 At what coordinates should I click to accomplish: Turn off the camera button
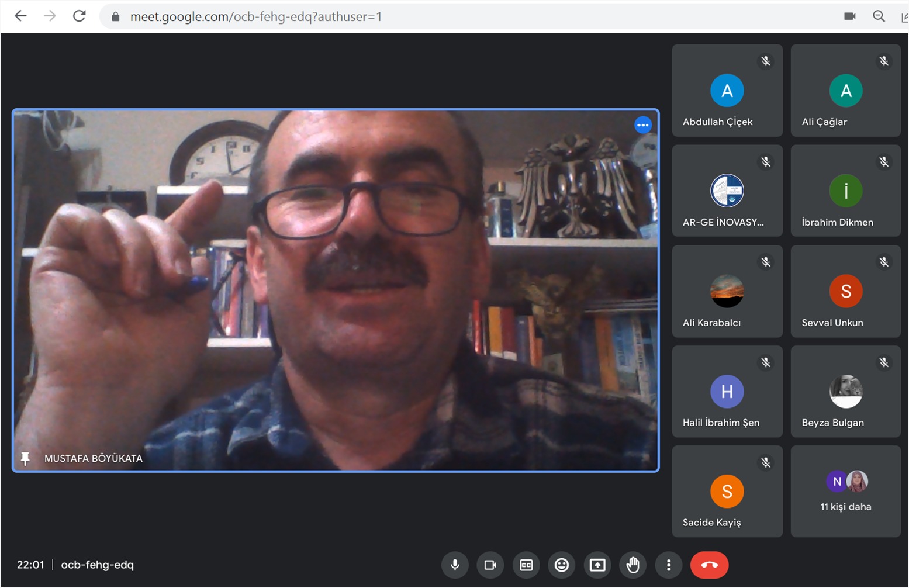[490, 565]
